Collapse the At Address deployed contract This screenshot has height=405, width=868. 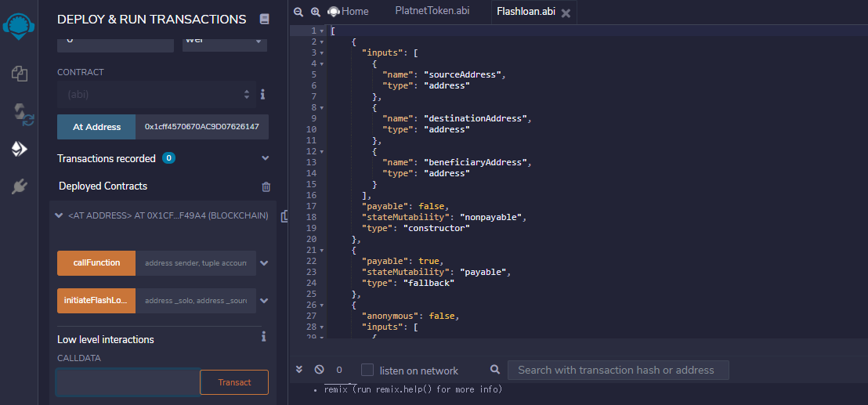pos(60,215)
